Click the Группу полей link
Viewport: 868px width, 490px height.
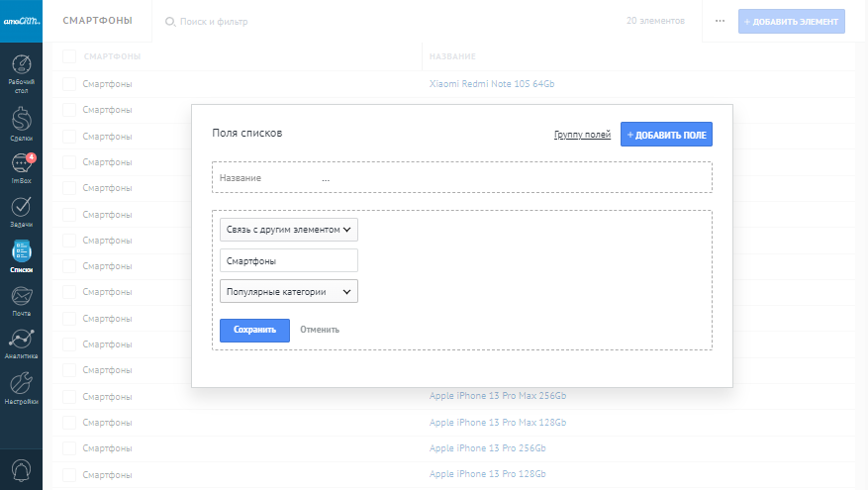tap(582, 135)
